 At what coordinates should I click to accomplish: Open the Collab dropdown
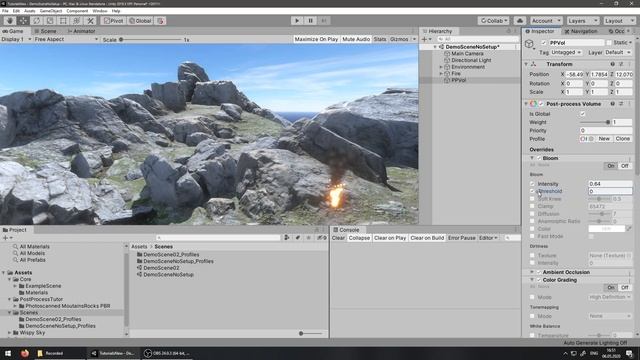point(493,21)
